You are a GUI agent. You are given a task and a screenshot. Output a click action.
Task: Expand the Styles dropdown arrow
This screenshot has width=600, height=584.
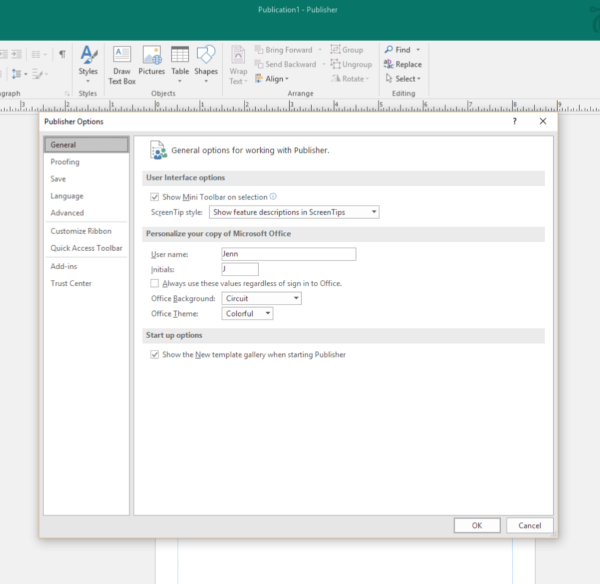[88, 81]
